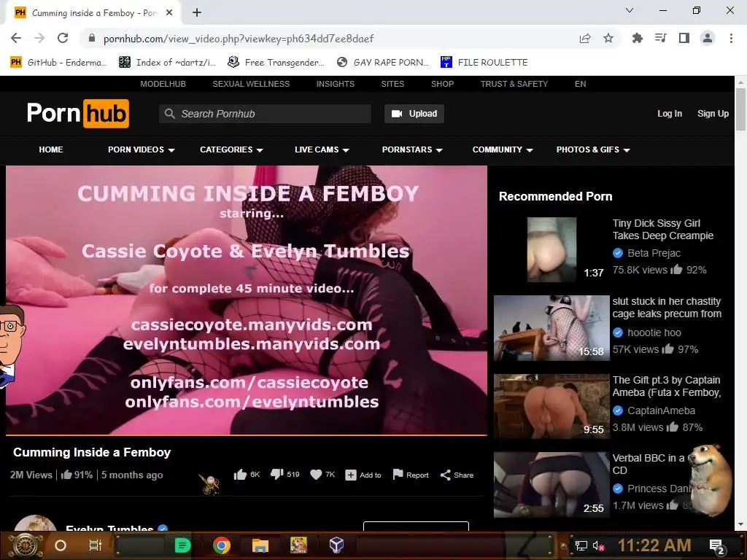
Task: Open the tab search chevron
Action: 630,10
